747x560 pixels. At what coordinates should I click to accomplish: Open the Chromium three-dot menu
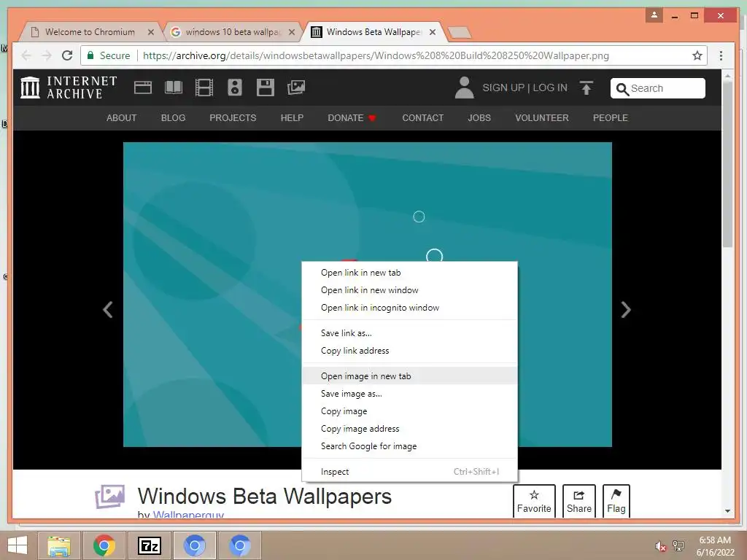(721, 55)
